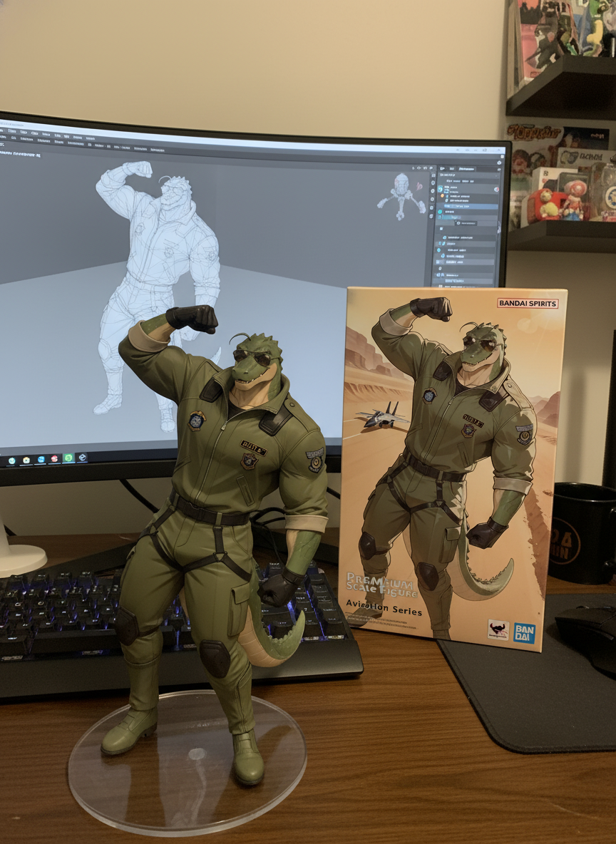Image resolution: width=616 pixels, height=844 pixels.
Task: Click the orange circle icon in the side panel
Action: 442,196
